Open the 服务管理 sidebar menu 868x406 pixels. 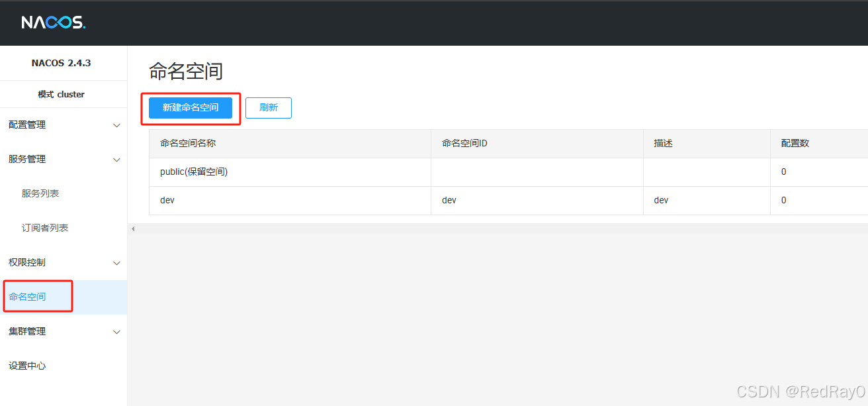[x=64, y=160]
